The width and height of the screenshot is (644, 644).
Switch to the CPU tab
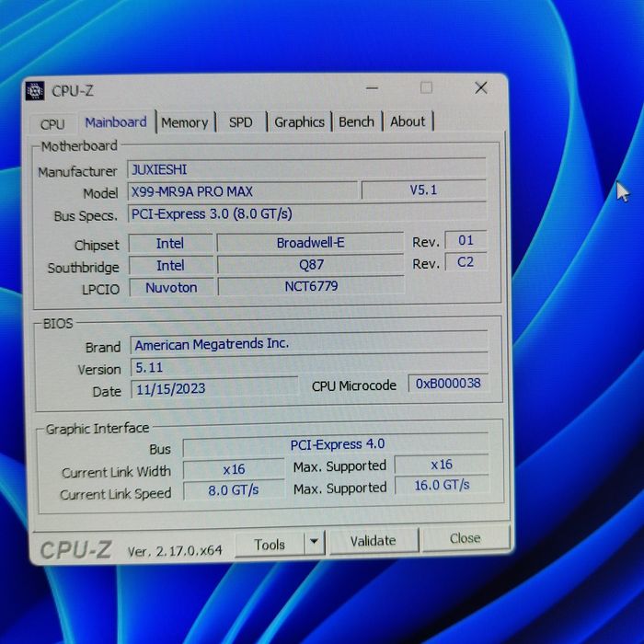pos(53,124)
